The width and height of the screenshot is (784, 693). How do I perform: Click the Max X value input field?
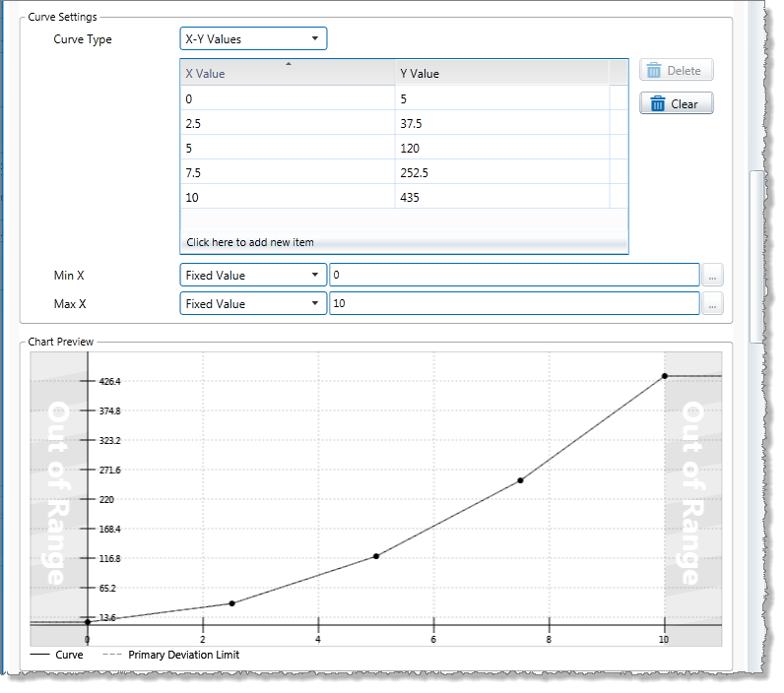click(x=513, y=304)
